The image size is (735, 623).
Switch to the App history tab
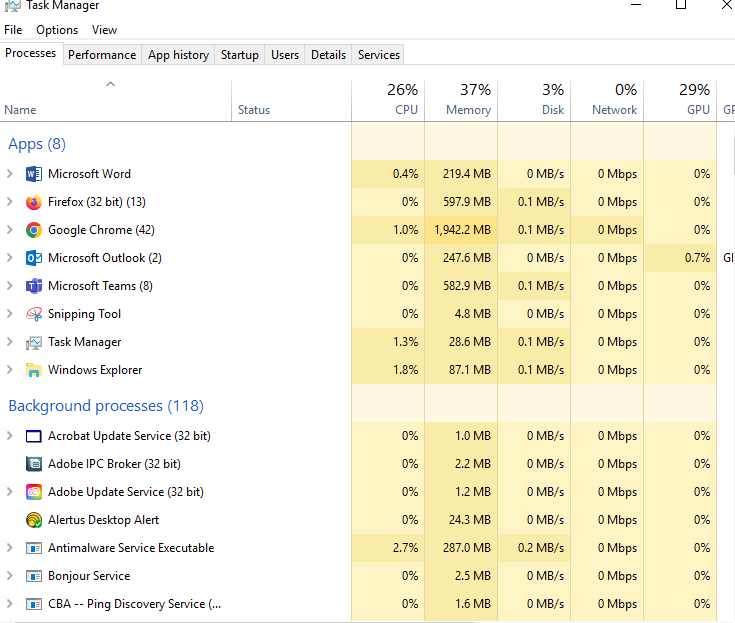(x=178, y=55)
